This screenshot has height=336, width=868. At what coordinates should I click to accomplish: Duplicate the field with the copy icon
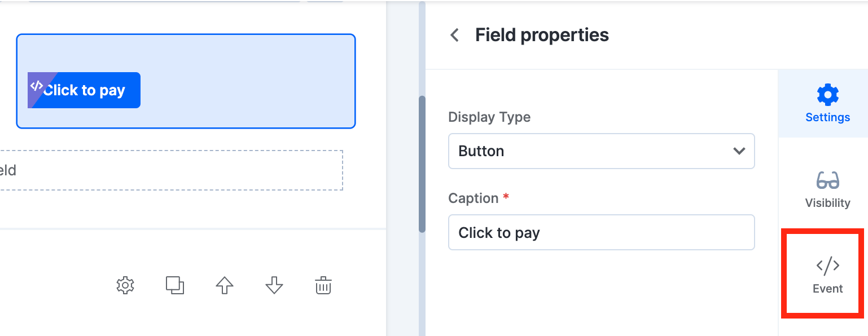pyautogui.click(x=175, y=285)
